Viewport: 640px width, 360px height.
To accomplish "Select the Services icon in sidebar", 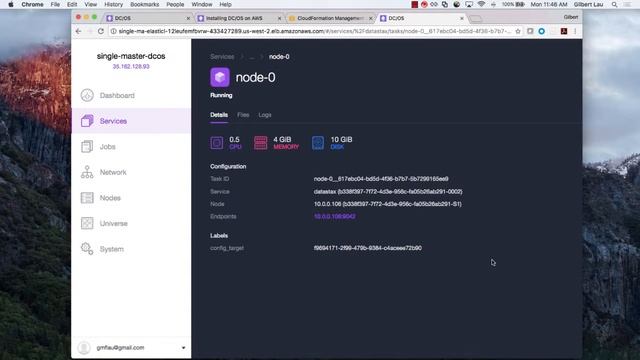I will (87, 121).
